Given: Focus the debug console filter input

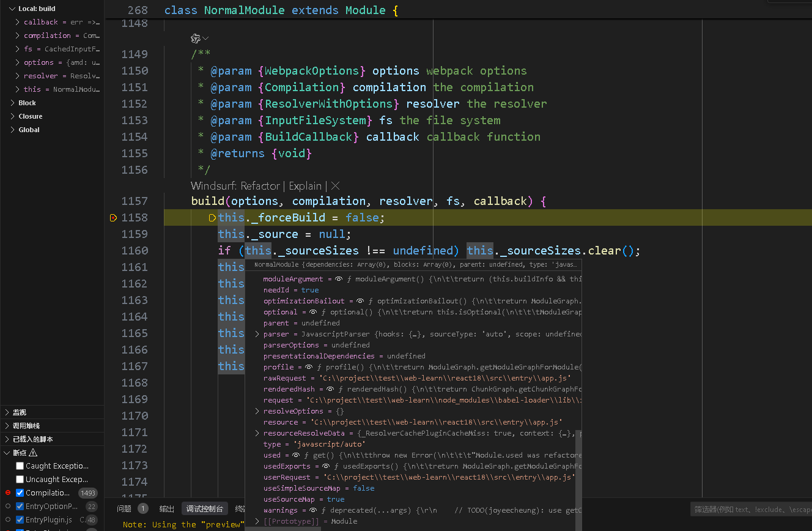Looking at the screenshot, I should tap(751, 509).
